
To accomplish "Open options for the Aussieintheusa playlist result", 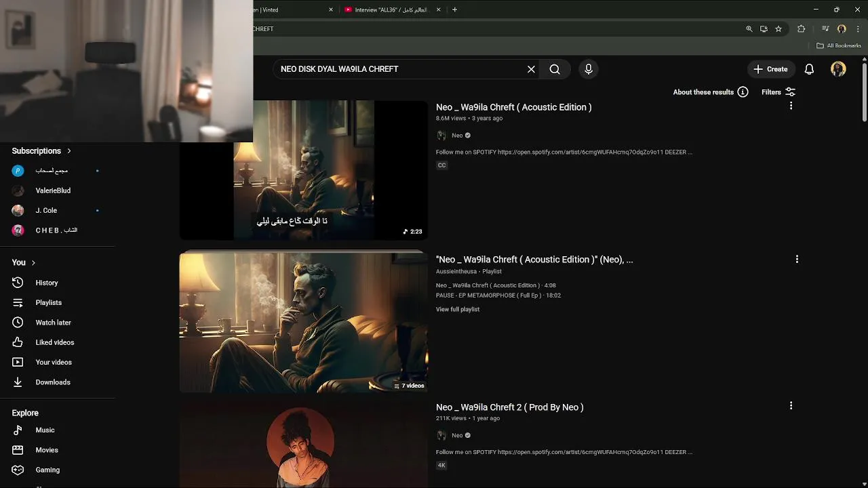I will click(797, 259).
